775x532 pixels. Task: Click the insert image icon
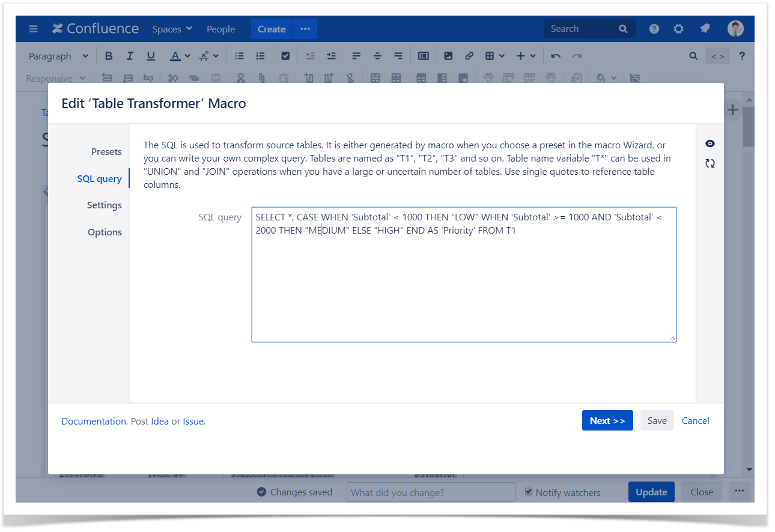(448, 56)
